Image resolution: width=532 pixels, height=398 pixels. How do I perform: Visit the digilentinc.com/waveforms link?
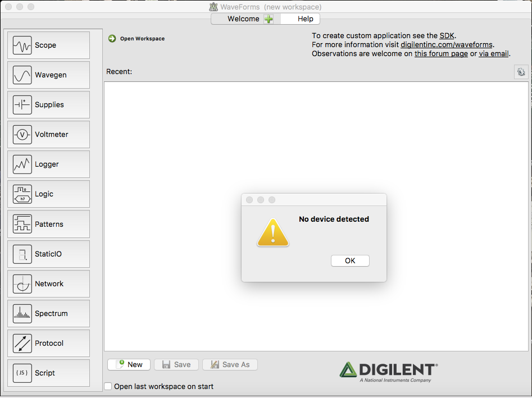tap(447, 45)
